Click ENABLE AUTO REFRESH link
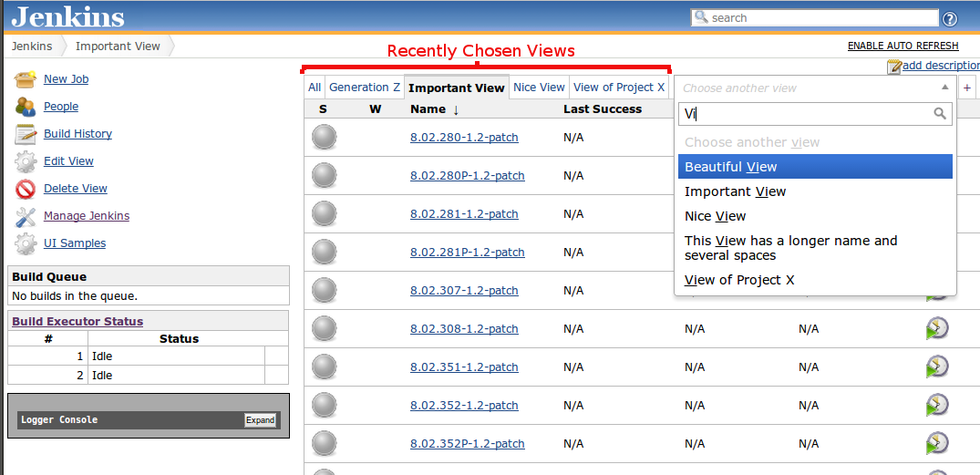Image resolution: width=980 pixels, height=475 pixels. tap(903, 46)
